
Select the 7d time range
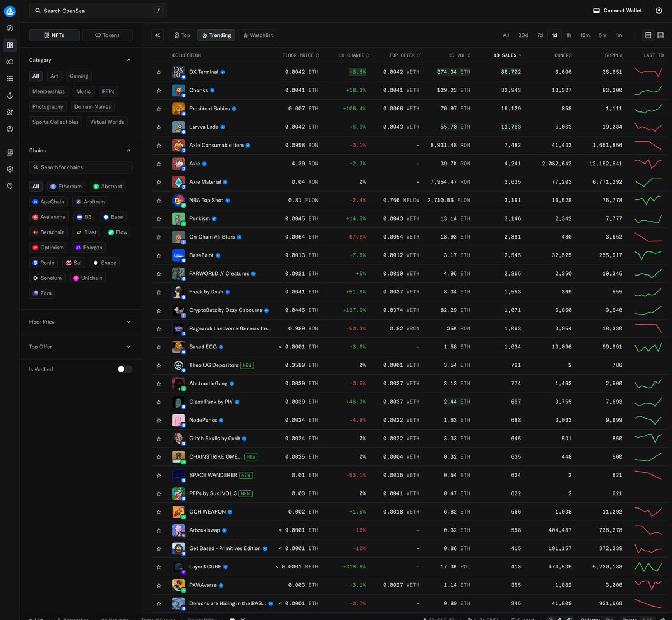click(540, 35)
